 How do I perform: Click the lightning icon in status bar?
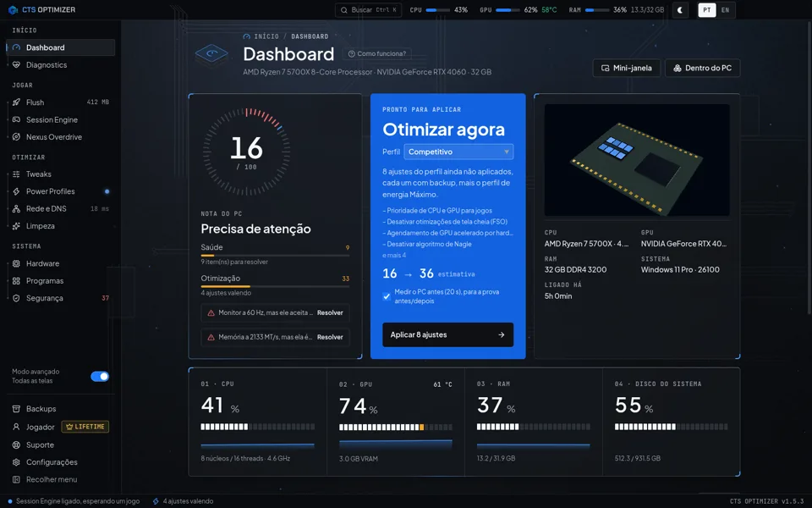156,501
